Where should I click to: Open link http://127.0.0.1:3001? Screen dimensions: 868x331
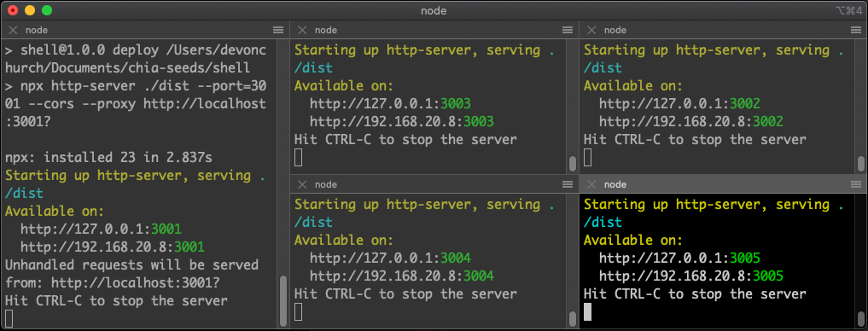point(101,229)
